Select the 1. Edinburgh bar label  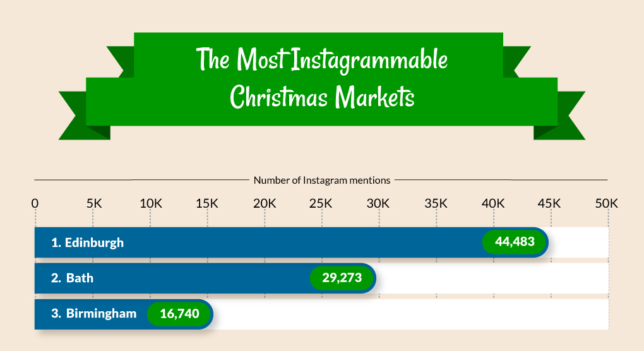tap(88, 242)
